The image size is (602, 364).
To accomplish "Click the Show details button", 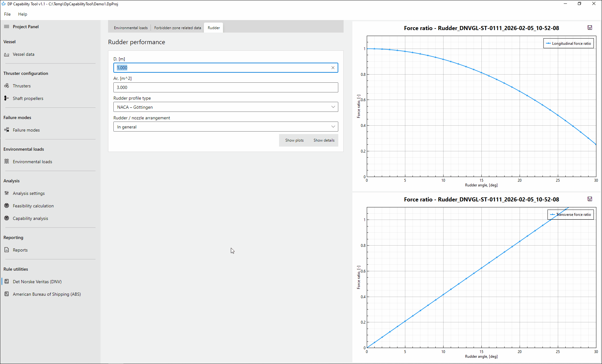I will [324, 140].
